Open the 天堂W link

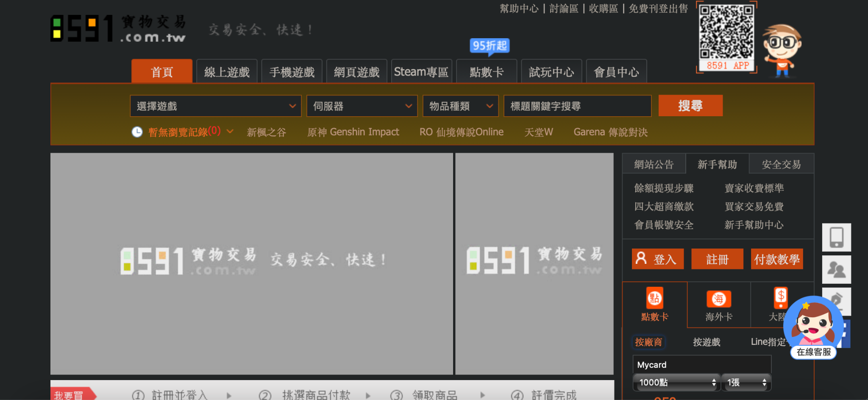click(x=539, y=132)
